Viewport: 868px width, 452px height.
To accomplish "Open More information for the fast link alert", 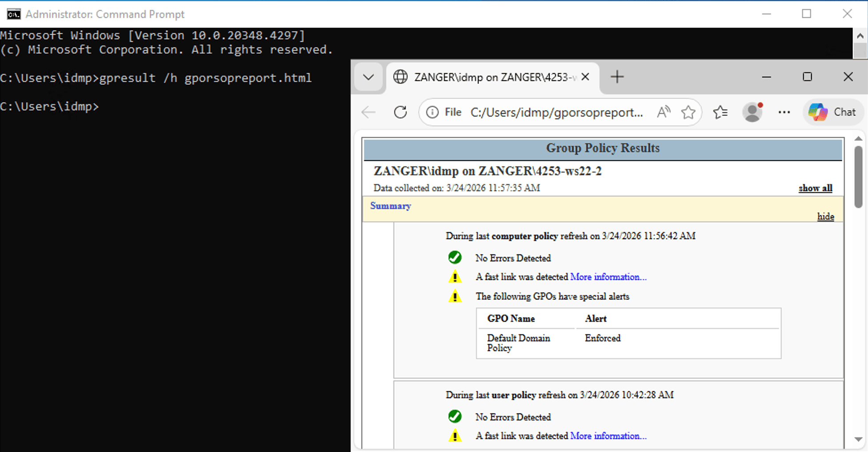I will pyautogui.click(x=608, y=276).
